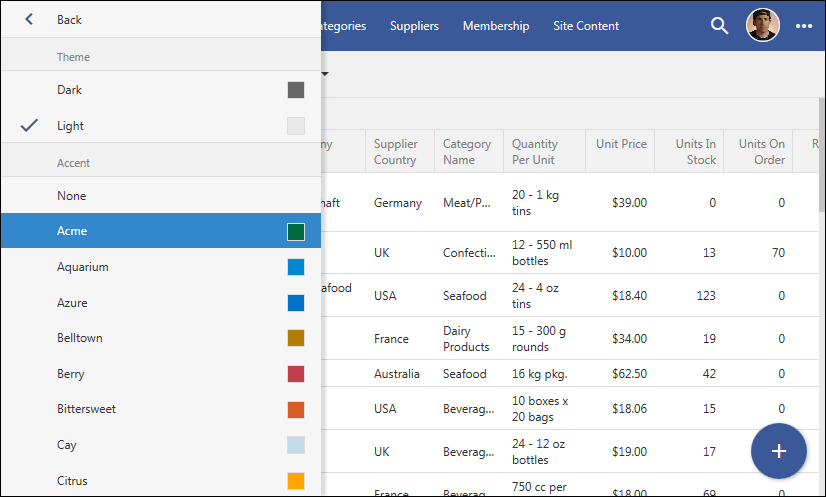The height and width of the screenshot is (497, 826).
Task: Click the Light theme checkmark
Action: pos(29,125)
